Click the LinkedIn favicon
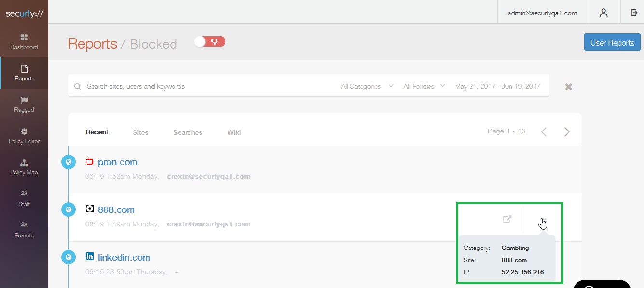 89,256
